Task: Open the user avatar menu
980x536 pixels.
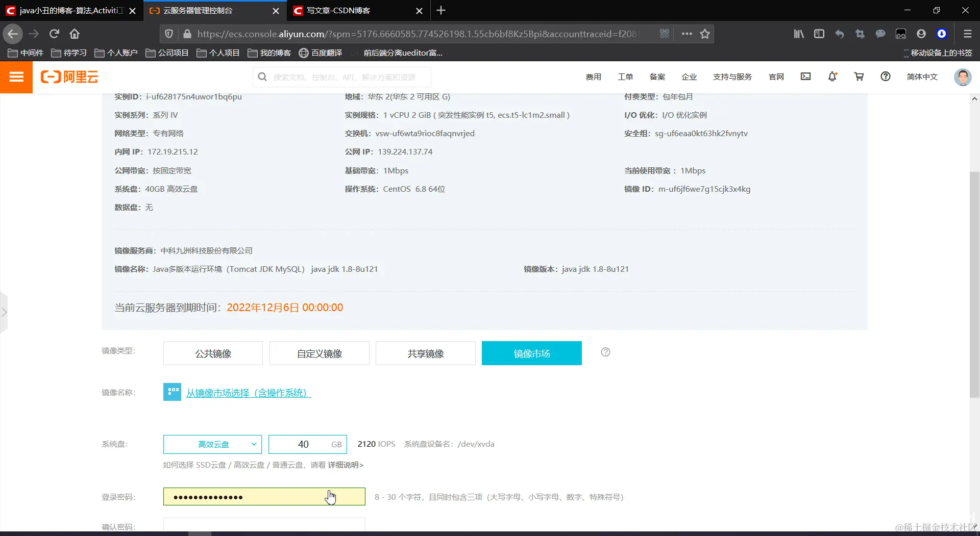Action: point(963,77)
